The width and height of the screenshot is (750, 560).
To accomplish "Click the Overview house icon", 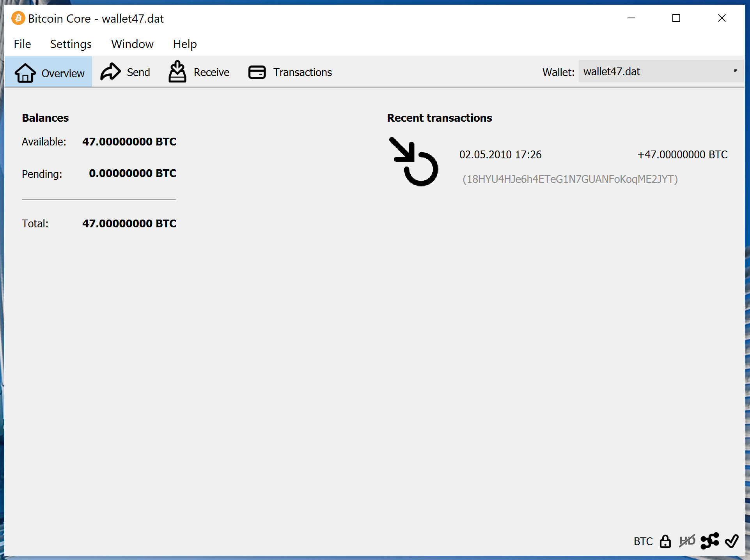I will coord(25,73).
